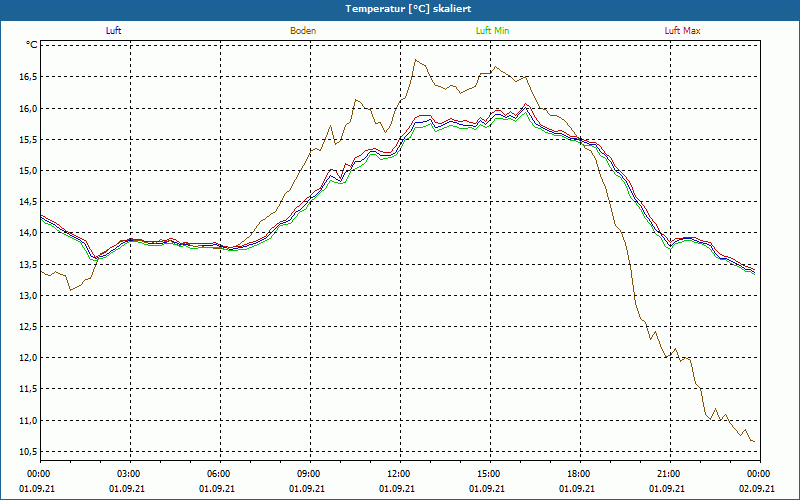Viewport: 800px width, 500px height.
Task: Click the '16,5' y-axis value
Action: coord(29,77)
